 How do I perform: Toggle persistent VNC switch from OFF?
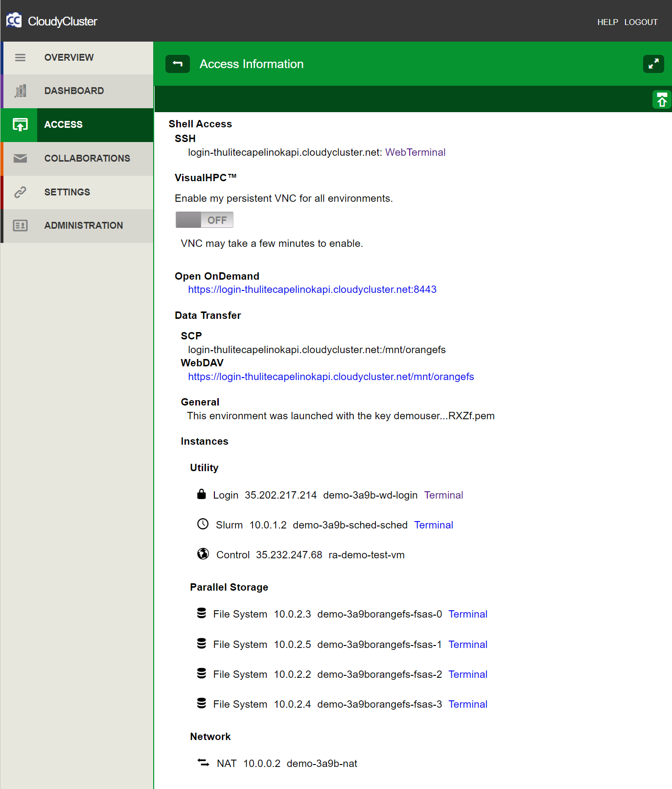pyautogui.click(x=205, y=220)
